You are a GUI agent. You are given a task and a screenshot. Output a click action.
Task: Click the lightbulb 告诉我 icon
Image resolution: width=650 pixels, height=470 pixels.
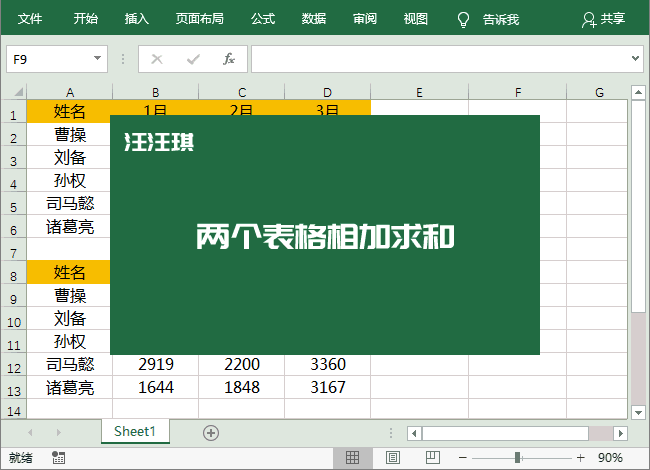(x=463, y=19)
